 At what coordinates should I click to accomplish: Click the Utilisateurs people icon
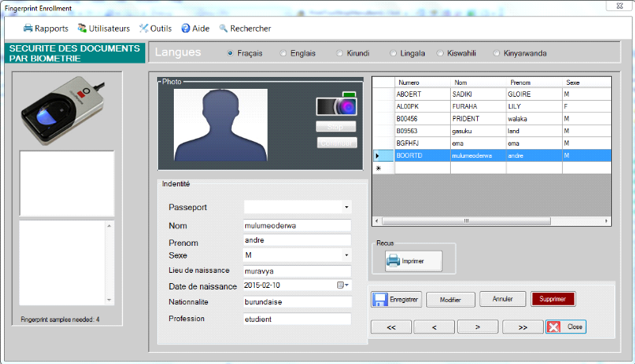tap(82, 29)
